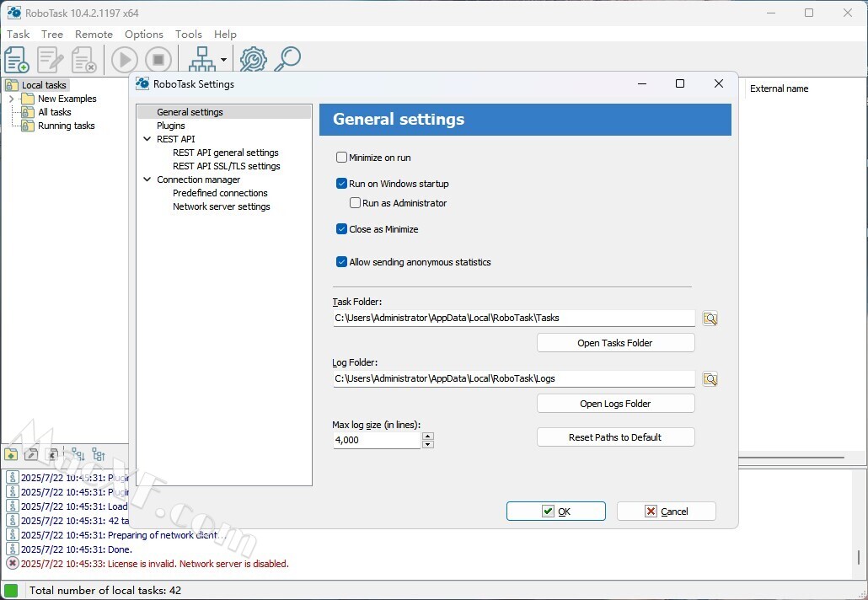
Task: Click into the Task Folder path field
Action: click(514, 319)
